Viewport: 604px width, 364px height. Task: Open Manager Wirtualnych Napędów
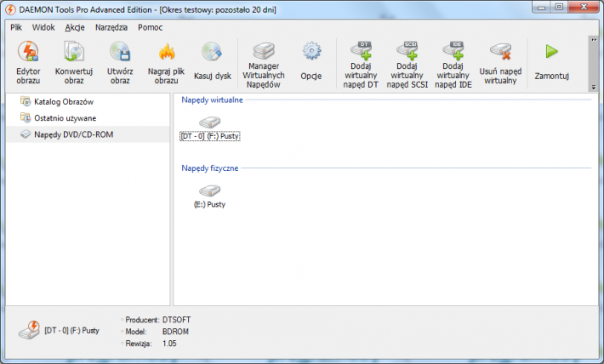pyautogui.click(x=264, y=65)
